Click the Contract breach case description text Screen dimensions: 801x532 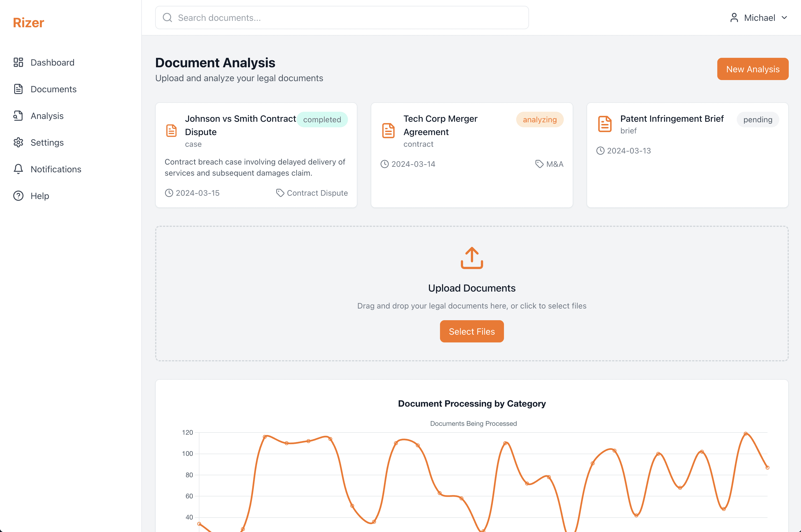(255, 167)
